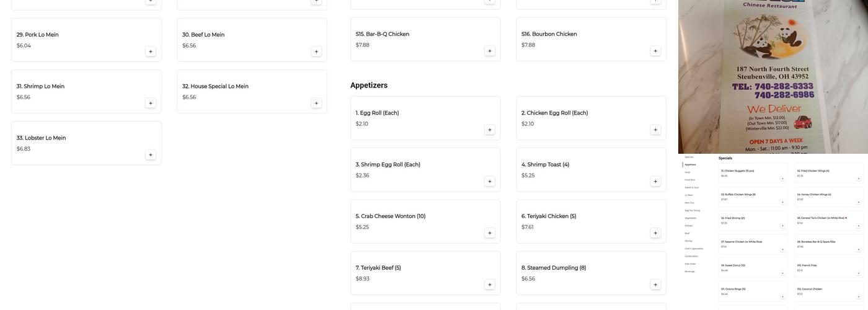Add Lobster Lo Mein to order

point(151,155)
